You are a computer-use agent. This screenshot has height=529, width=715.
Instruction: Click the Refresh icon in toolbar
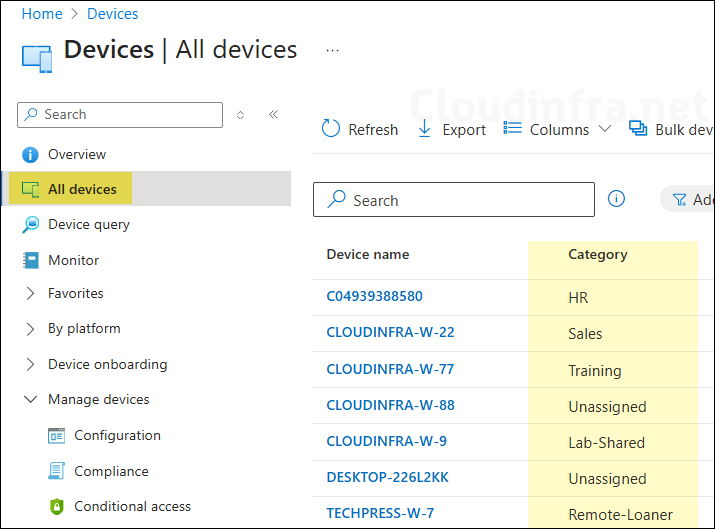coord(330,129)
